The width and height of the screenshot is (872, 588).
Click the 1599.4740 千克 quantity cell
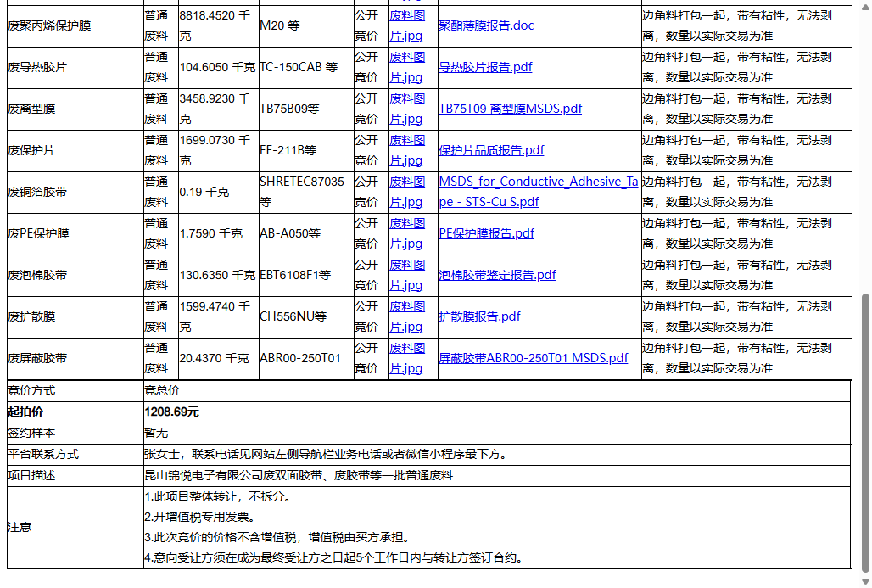pyautogui.click(x=219, y=316)
